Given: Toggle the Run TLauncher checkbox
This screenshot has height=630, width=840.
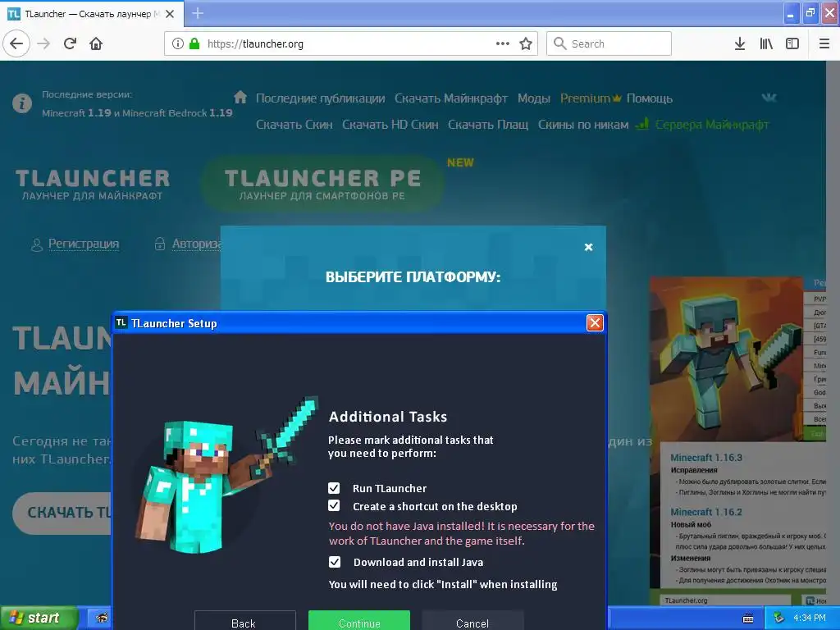Looking at the screenshot, I should (334, 488).
